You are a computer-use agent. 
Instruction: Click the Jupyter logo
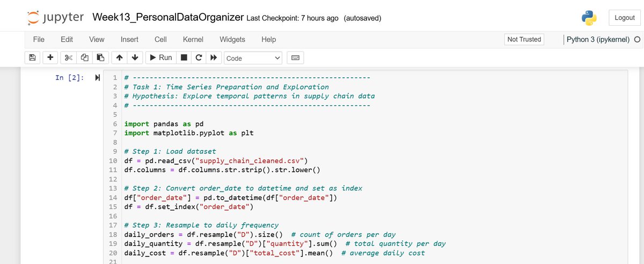click(55, 18)
